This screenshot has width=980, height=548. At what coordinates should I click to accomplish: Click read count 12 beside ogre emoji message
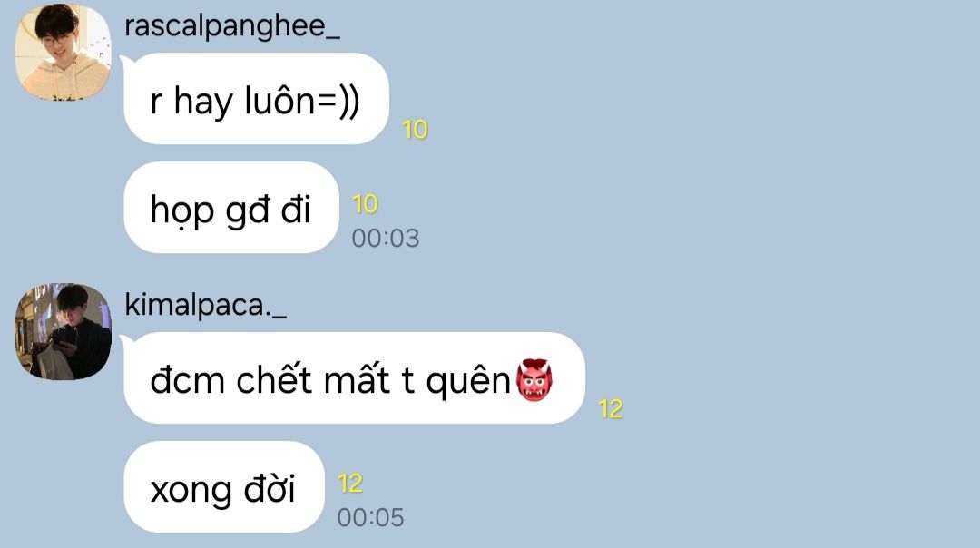pos(611,409)
